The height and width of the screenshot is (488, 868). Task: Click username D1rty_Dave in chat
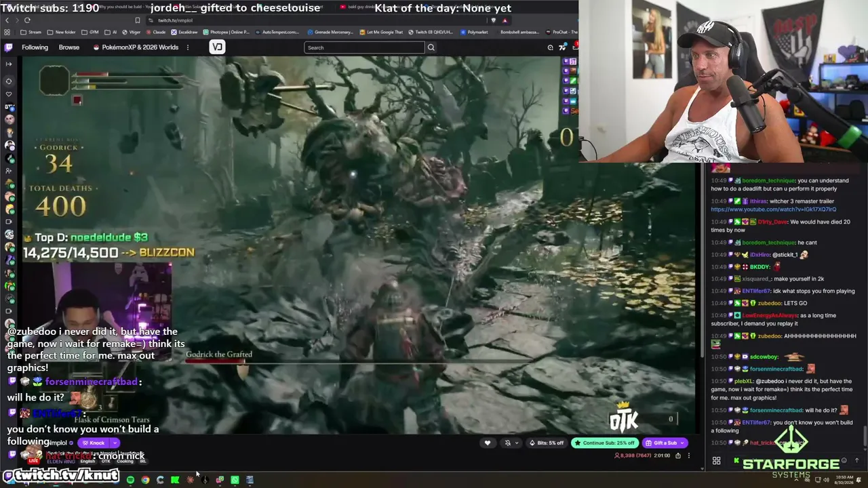pos(773,222)
